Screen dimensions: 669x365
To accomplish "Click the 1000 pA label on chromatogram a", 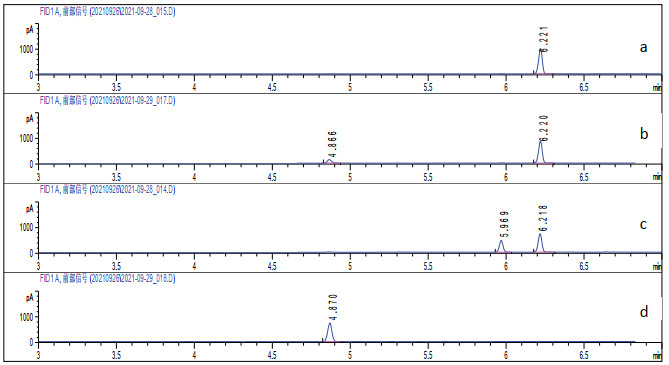I will [26, 49].
